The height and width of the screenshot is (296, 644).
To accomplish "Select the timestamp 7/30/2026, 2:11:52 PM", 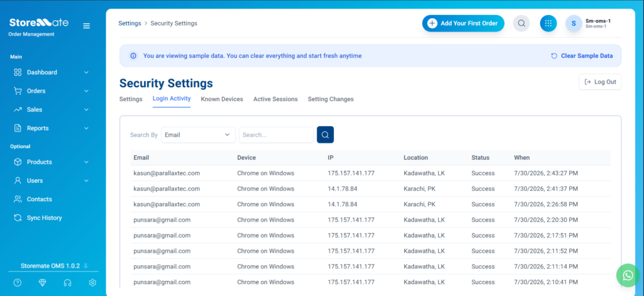I will pyautogui.click(x=546, y=251).
